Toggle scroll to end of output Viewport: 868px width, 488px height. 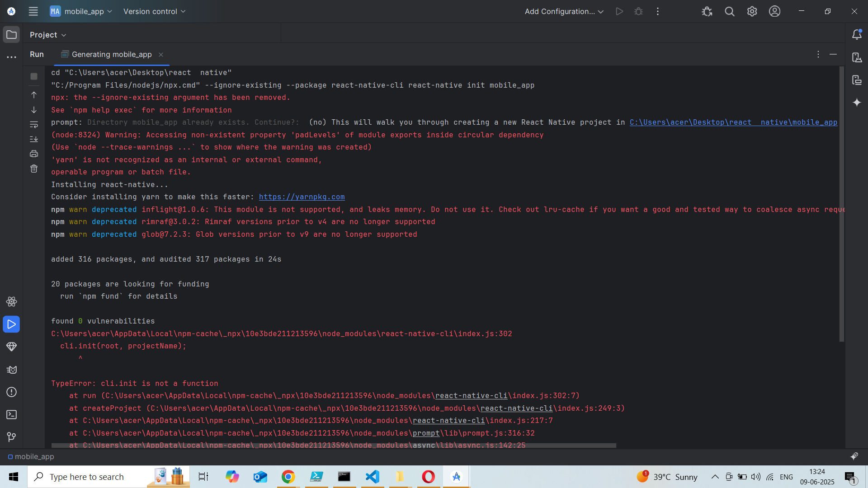[34, 139]
